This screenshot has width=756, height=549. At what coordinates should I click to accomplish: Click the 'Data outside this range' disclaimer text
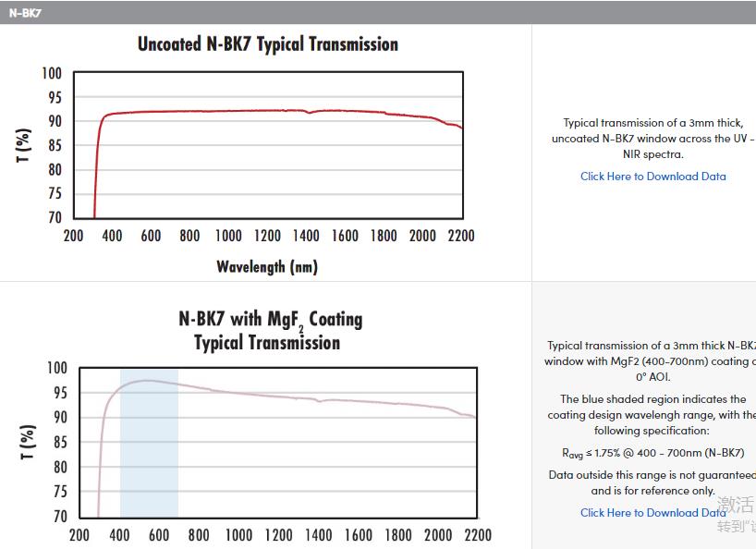(652, 482)
